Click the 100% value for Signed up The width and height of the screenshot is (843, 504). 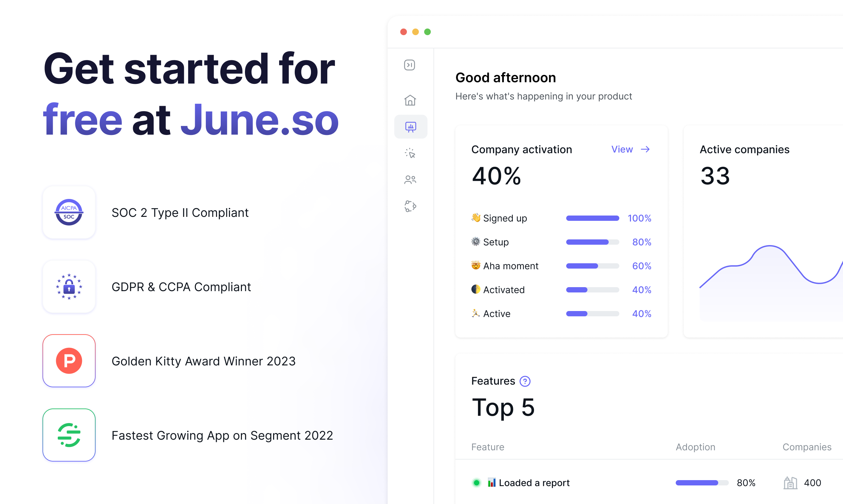pyautogui.click(x=640, y=218)
